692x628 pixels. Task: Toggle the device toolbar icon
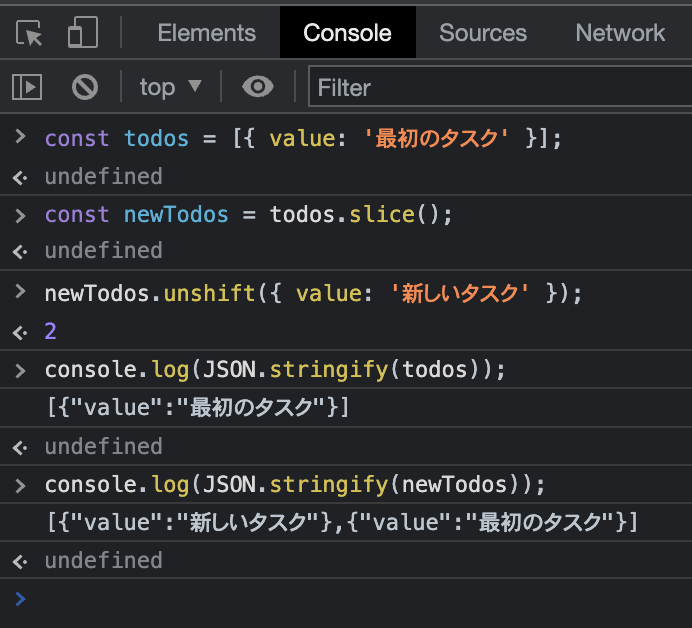click(83, 32)
